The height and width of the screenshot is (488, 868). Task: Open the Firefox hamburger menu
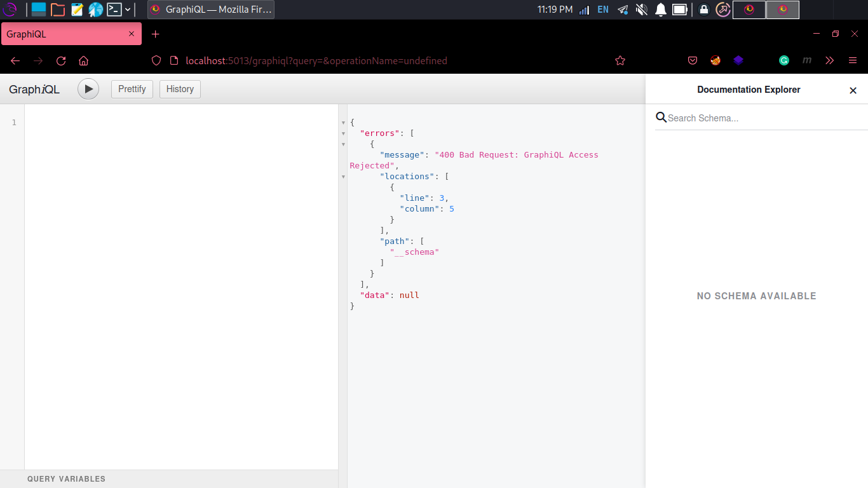853,61
